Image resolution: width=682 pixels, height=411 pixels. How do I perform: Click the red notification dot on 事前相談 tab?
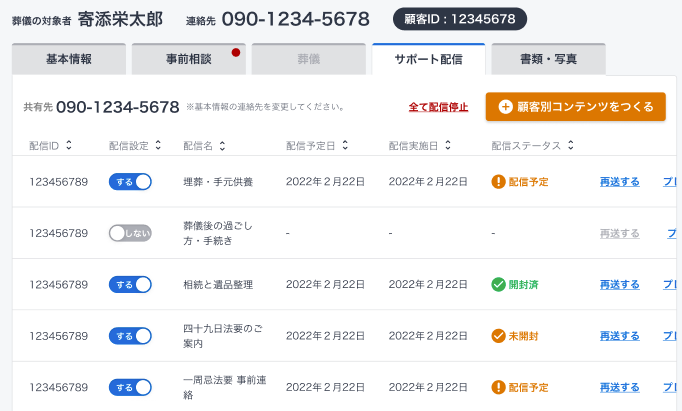coord(235,52)
